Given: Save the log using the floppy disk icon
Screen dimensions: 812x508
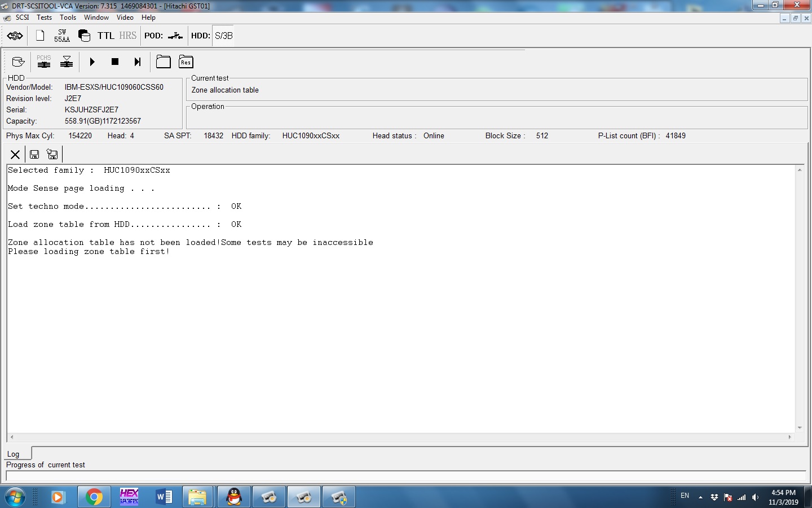Looking at the screenshot, I should (x=34, y=154).
